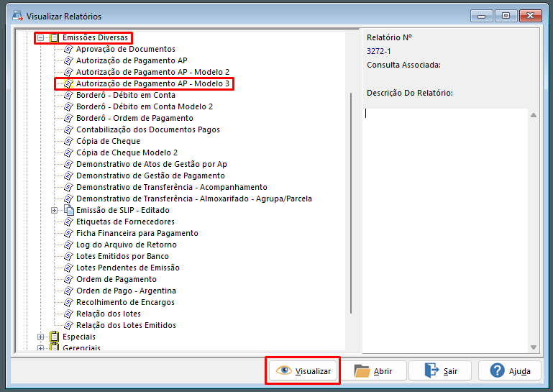The width and height of the screenshot is (553, 392).
Task: Click report number 3272-1
Action: (x=379, y=52)
